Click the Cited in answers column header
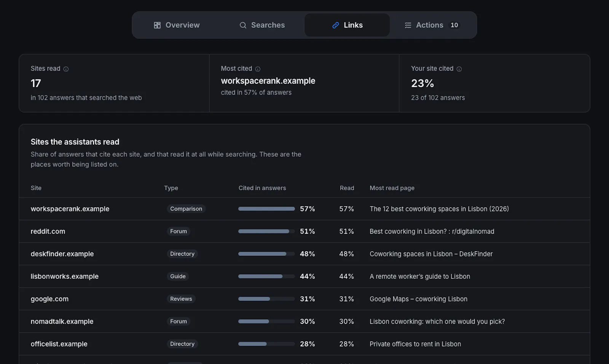The width and height of the screenshot is (609, 364). [262, 188]
